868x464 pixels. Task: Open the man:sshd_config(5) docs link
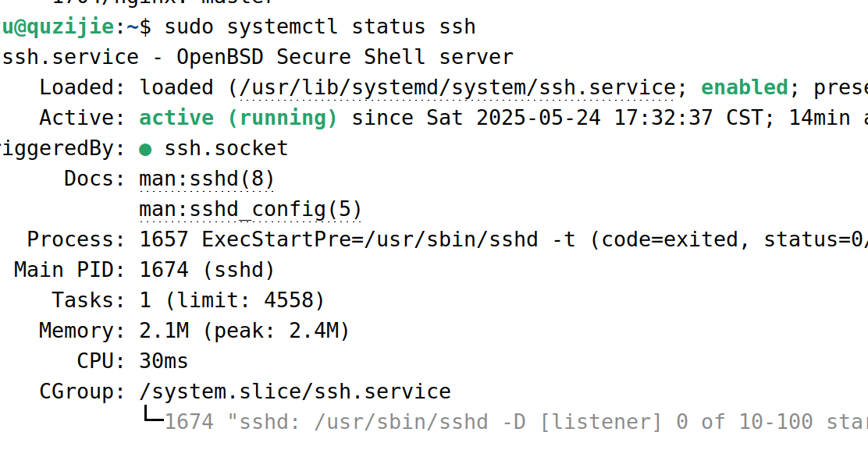[x=251, y=210]
